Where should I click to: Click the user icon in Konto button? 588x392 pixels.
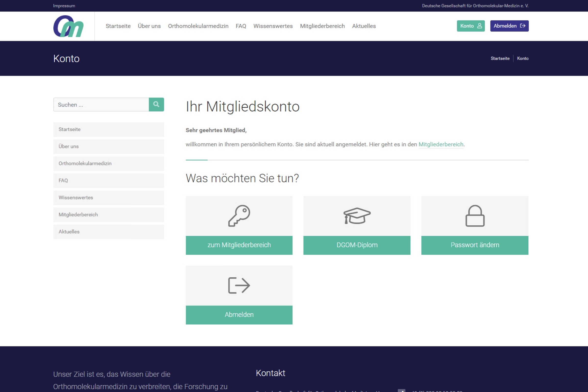point(479,26)
